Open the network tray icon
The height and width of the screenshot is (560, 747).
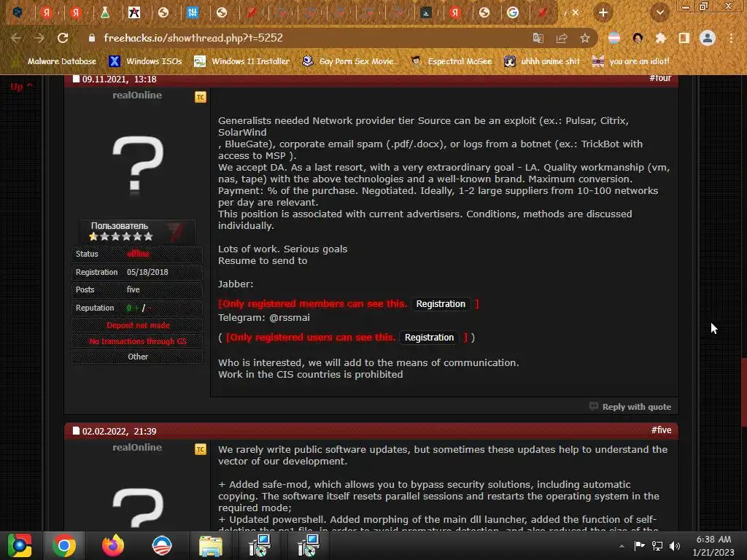[657, 545]
